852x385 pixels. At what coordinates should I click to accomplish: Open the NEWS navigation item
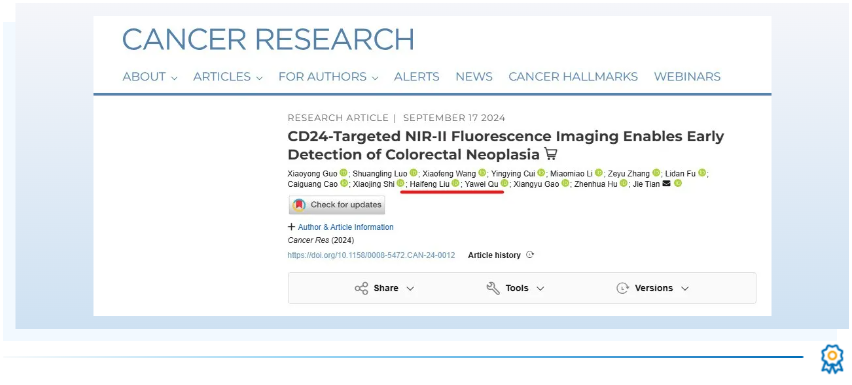(x=474, y=77)
